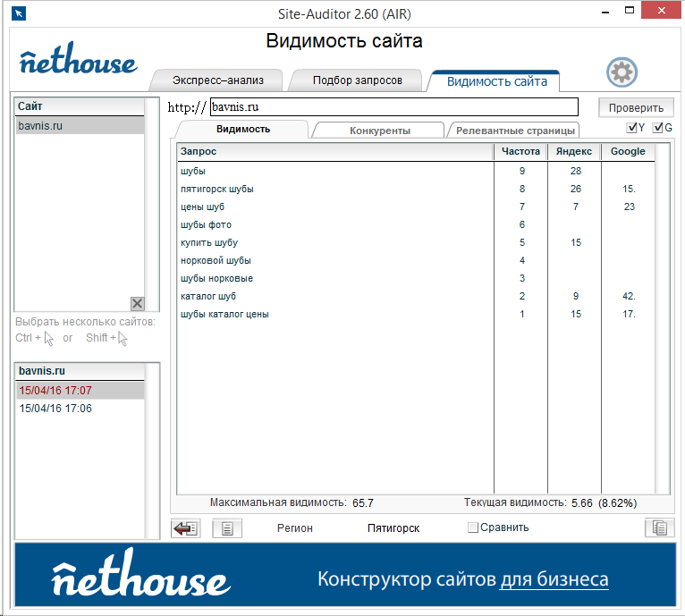Click the copy pages icon at bottom right
This screenshot has height=616, width=685.
coord(659,528)
